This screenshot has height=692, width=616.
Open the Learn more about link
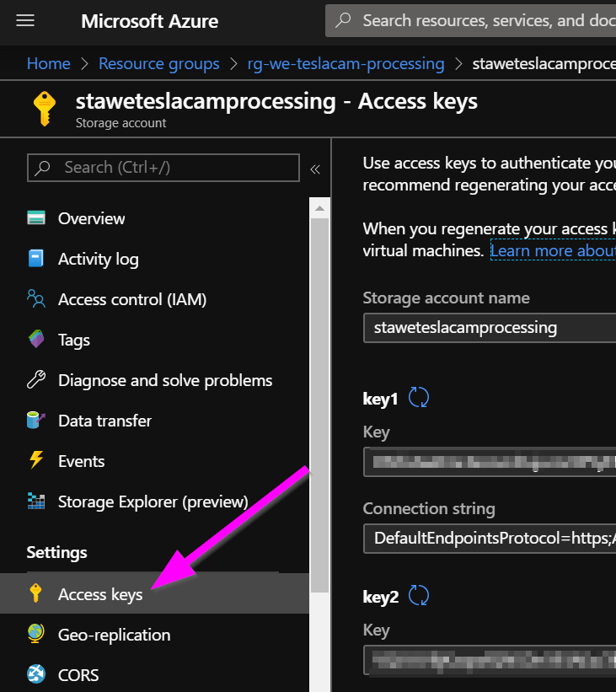[x=553, y=250]
